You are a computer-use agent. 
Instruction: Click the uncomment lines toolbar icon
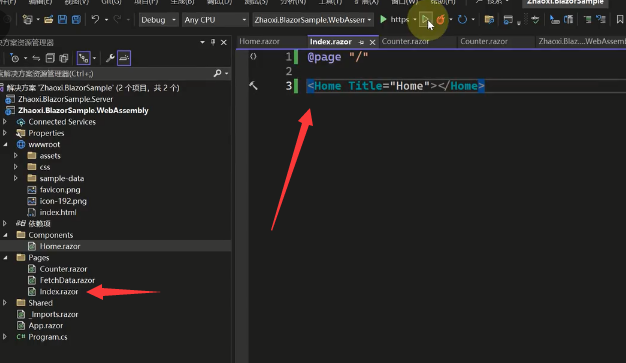pos(600,19)
